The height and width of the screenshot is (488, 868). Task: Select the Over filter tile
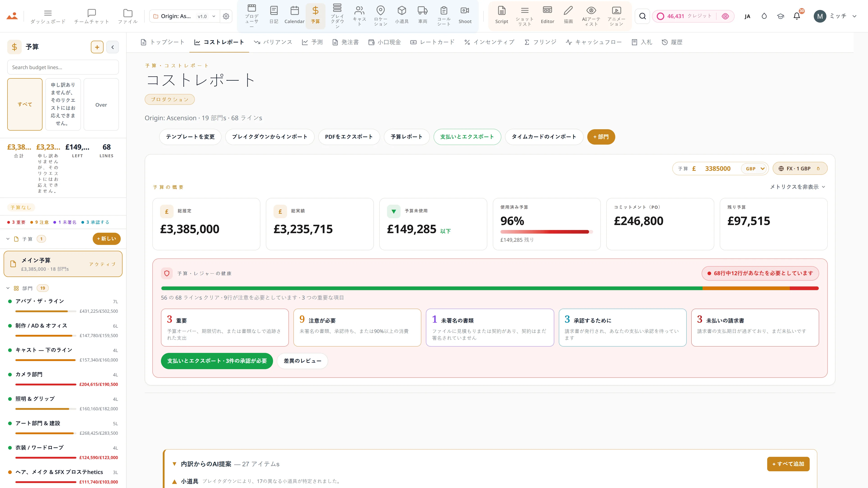coord(101,104)
